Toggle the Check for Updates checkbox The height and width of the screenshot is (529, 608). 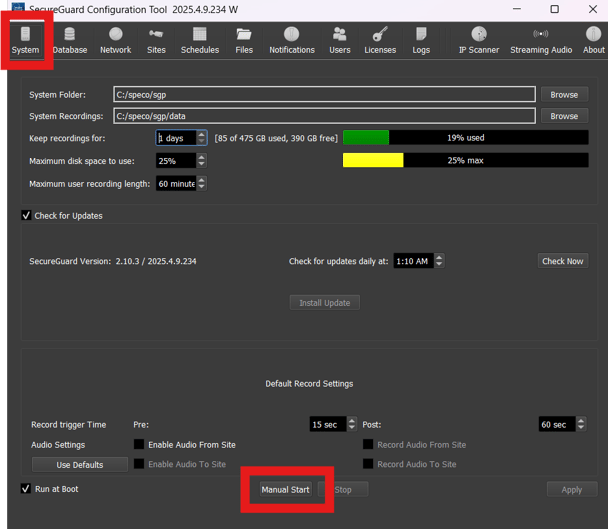pos(26,216)
